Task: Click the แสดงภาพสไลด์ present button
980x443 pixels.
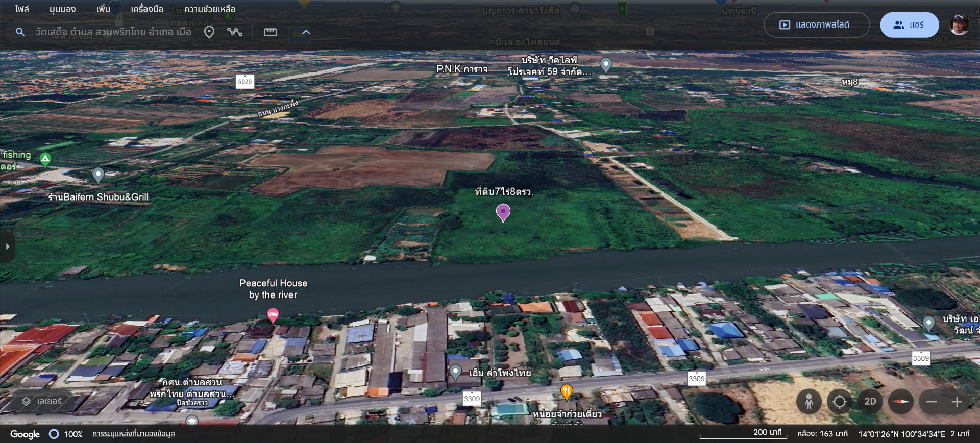Action: point(816,24)
